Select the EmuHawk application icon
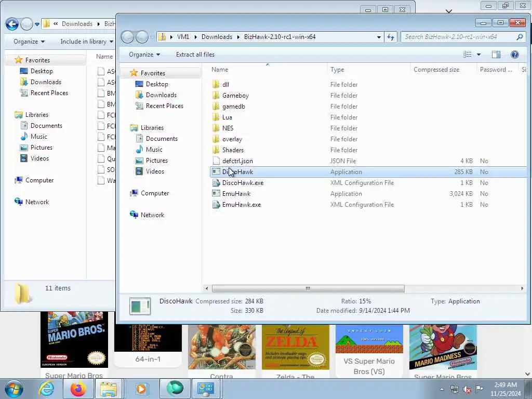532x399 pixels. coord(216,193)
